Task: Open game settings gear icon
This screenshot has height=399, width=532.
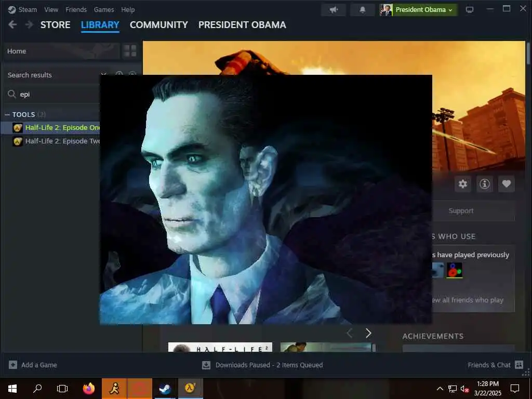Action: (x=463, y=184)
